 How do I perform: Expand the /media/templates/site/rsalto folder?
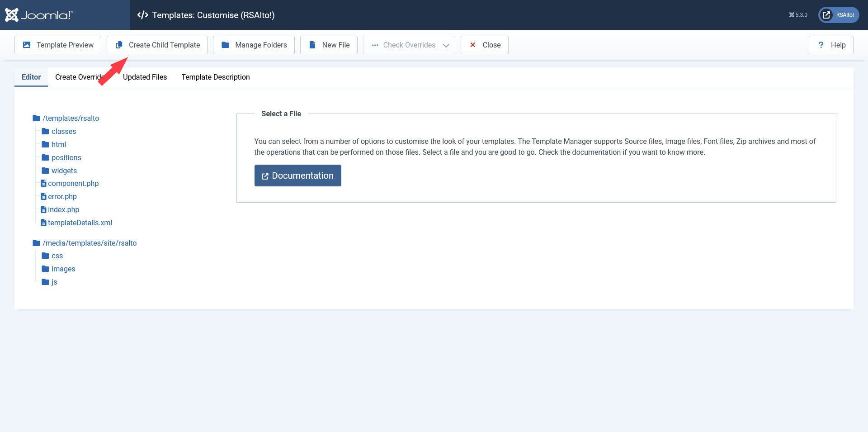(x=90, y=243)
